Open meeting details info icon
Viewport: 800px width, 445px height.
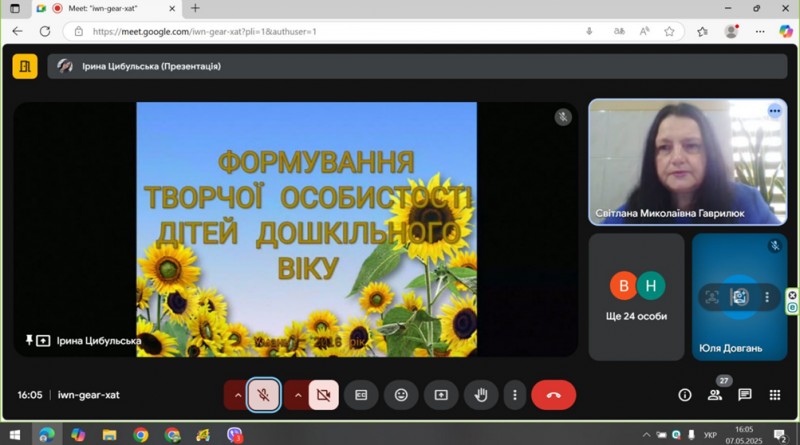pyautogui.click(x=685, y=395)
